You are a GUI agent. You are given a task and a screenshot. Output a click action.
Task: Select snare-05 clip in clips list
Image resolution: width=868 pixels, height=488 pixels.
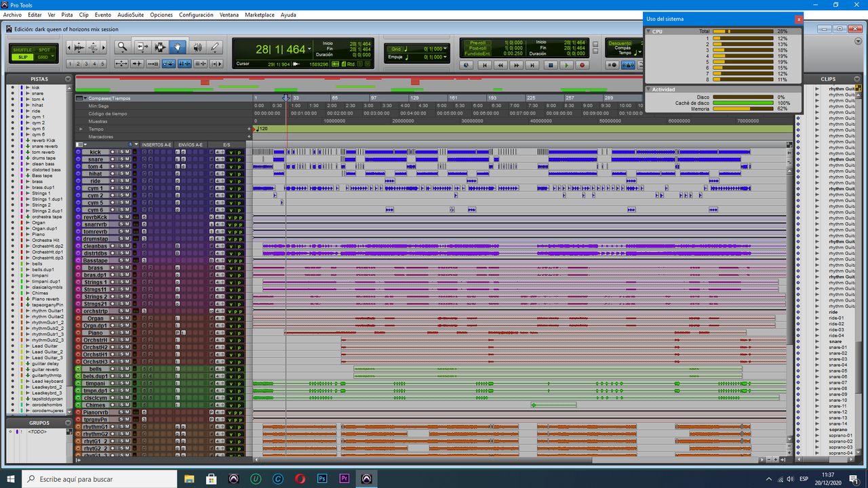[837, 371]
